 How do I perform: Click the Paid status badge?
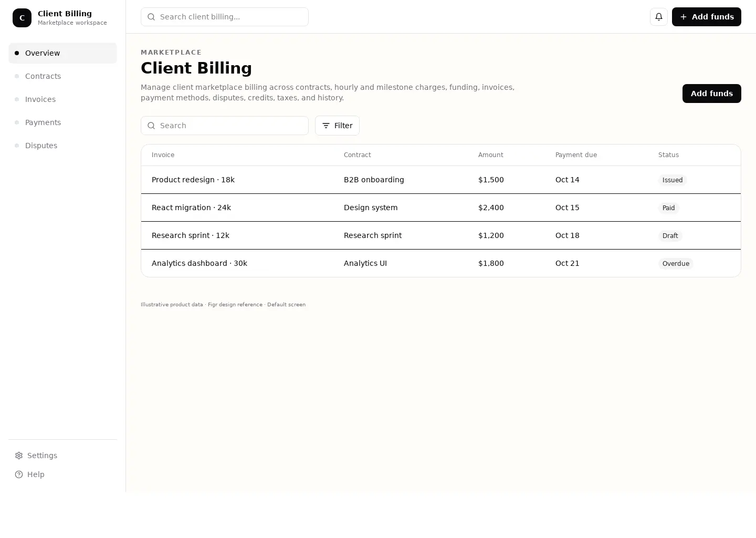(x=669, y=208)
